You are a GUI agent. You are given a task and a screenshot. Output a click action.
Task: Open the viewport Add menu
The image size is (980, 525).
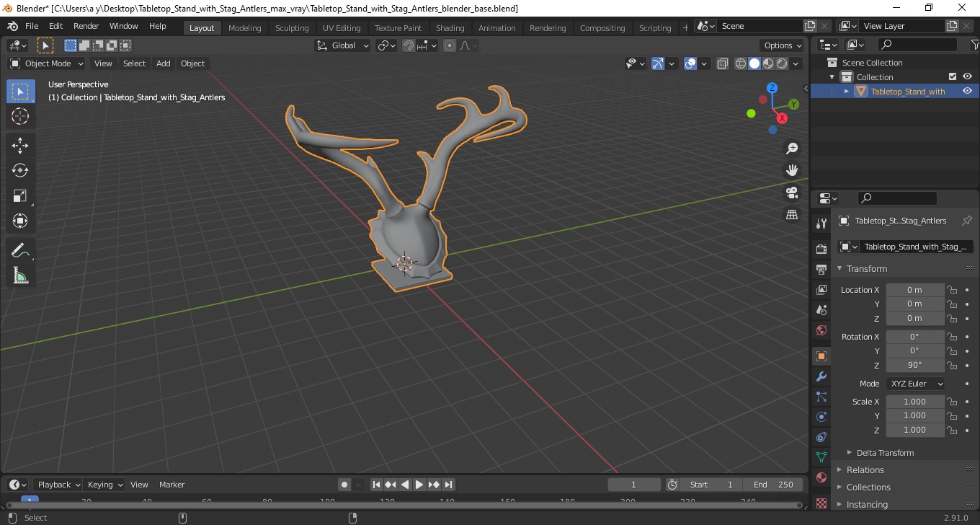164,63
